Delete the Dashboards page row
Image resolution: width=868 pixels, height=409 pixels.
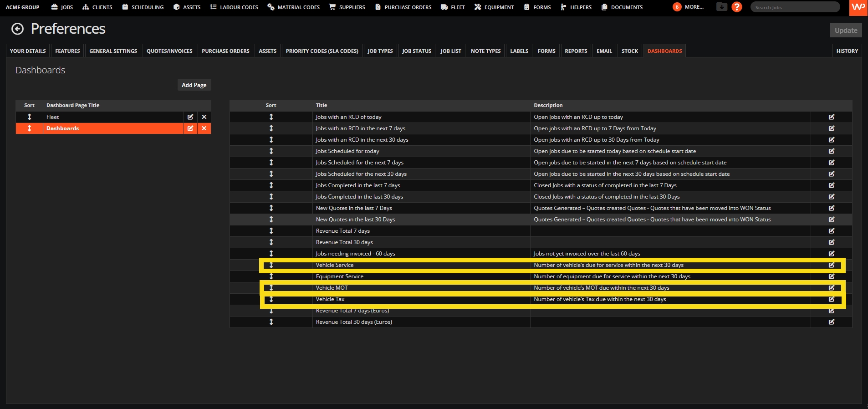pos(204,128)
